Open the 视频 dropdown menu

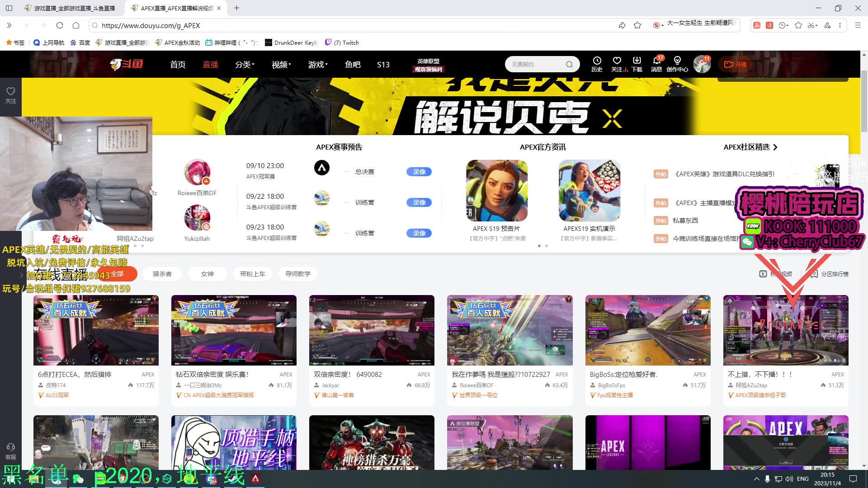tap(280, 64)
